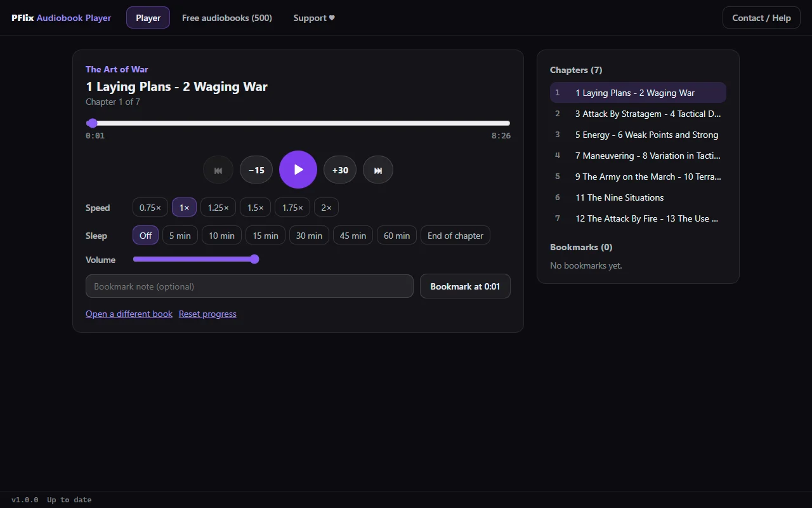The height and width of the screenshot is (508, 812).
Task: Click Open a different book link
Action: click(129, 314)
